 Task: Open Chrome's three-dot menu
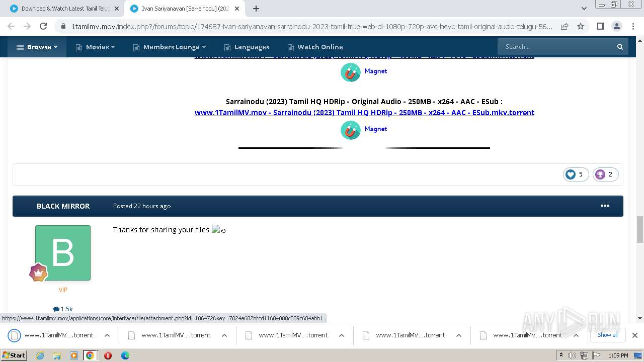click(x=632, y=26)
